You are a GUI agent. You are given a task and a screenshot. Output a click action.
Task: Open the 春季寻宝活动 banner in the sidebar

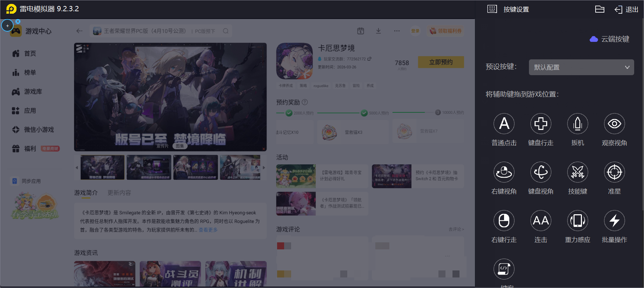(35, 206)
